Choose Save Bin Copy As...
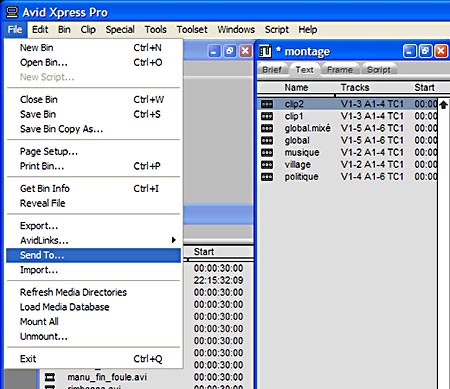 coord(93,129)
